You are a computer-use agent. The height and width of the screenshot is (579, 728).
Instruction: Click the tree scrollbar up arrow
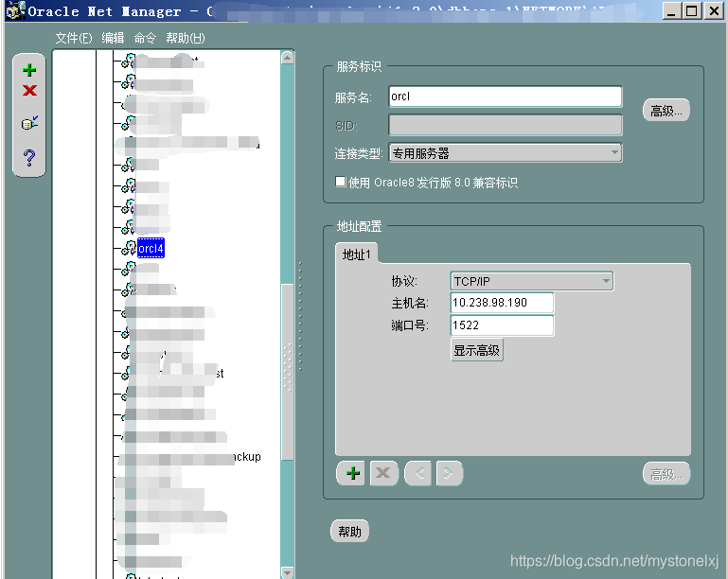pyautogui.click(x=288, y=58)
